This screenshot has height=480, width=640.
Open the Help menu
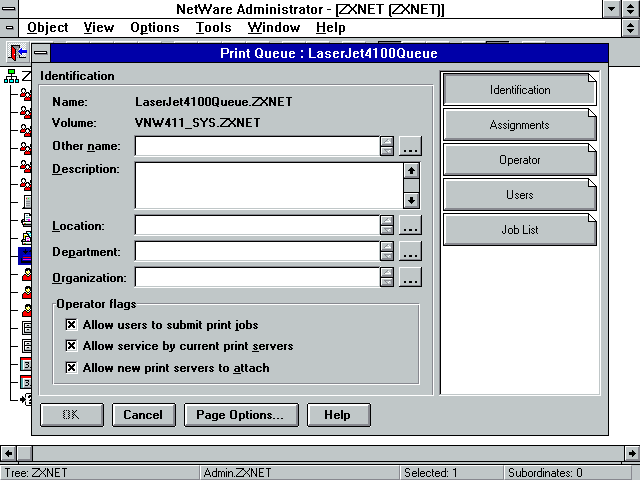coord(331,27)
